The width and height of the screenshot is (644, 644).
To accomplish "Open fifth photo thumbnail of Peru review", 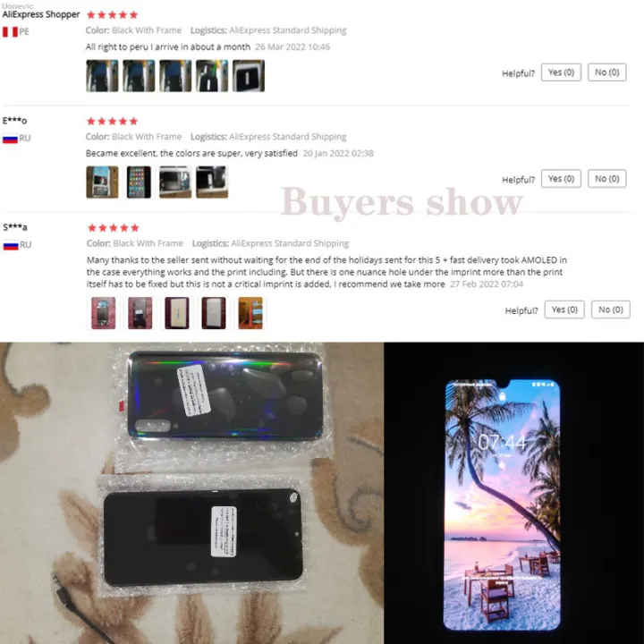I will 249,75.
